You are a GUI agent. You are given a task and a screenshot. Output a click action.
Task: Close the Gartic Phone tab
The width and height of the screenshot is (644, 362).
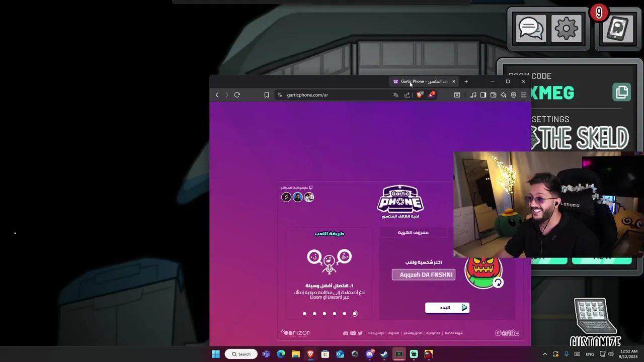pyautogui.click(x=453, y=81)
